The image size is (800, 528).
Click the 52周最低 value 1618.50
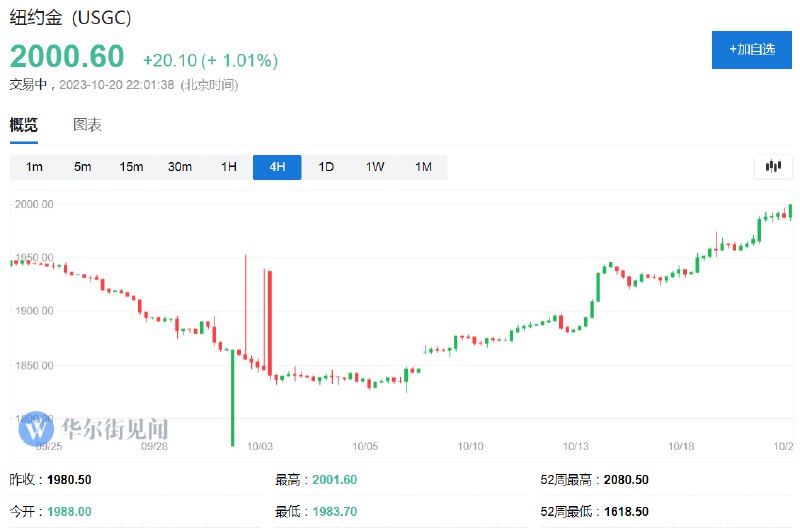pyautogui.click(x=626, y=511)
